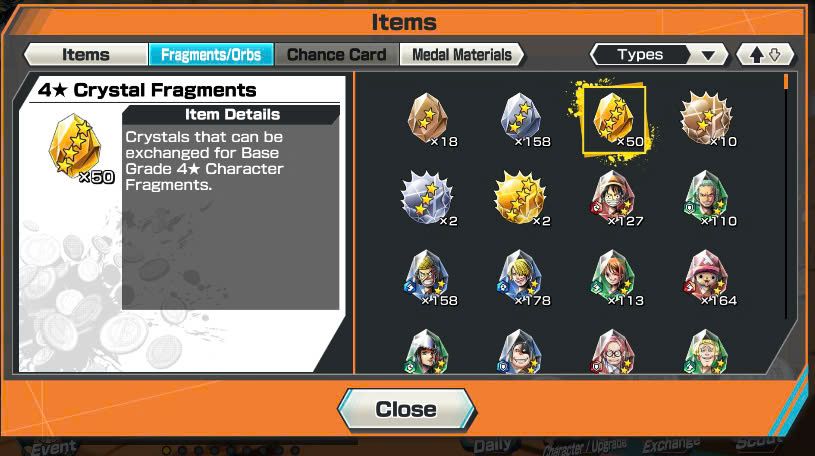Toggle the ascending/descending sort order arrows
815x456 pixels.
coord(765,55)
